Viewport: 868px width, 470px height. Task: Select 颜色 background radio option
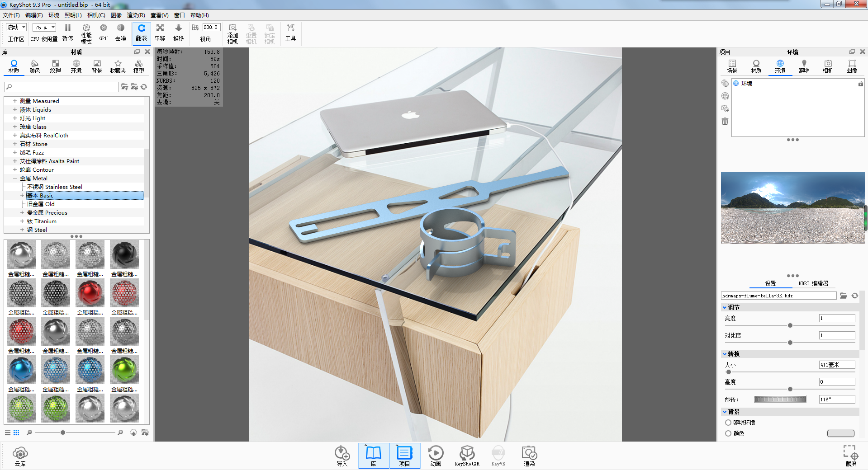coord(728,433)
